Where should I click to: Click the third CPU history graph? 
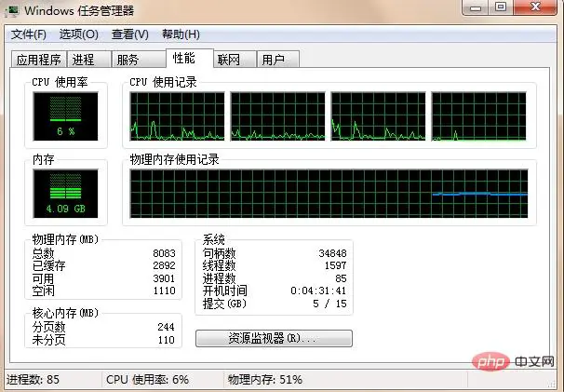tap(378, 115)
